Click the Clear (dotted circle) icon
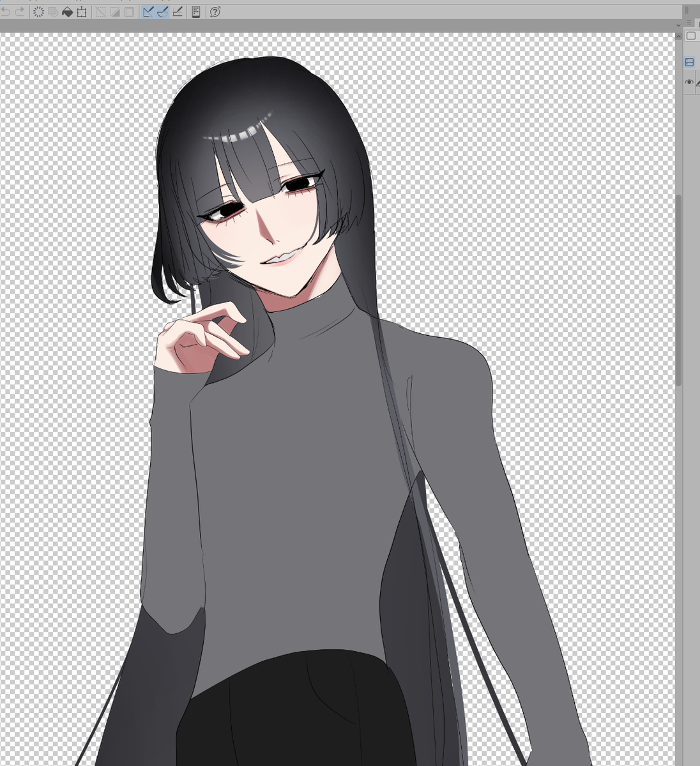This screenshot has height=766, width=700. tap(38, 11)
